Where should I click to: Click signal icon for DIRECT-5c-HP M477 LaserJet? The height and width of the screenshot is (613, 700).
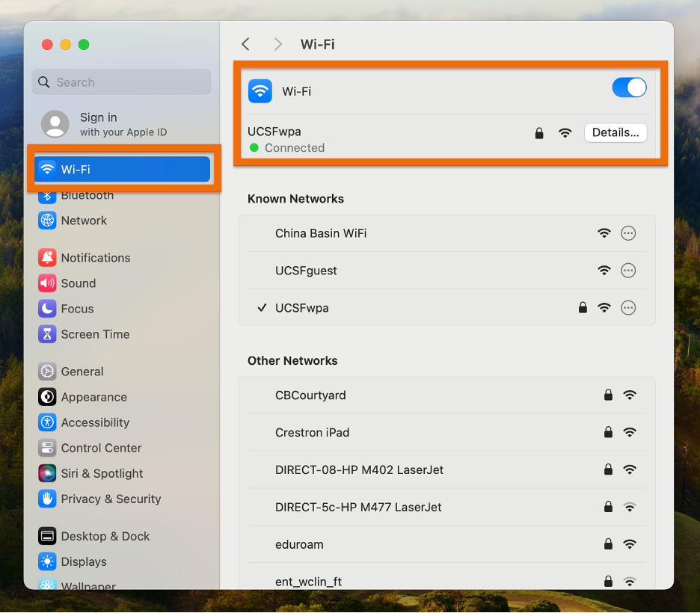point(630,508)
